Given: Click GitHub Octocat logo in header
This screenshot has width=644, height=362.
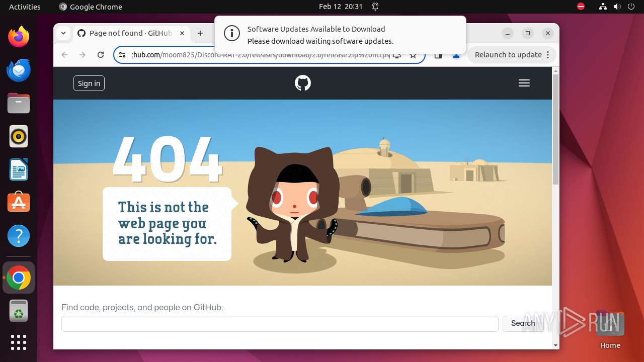Looking at the screenshot, I should 302,83.
